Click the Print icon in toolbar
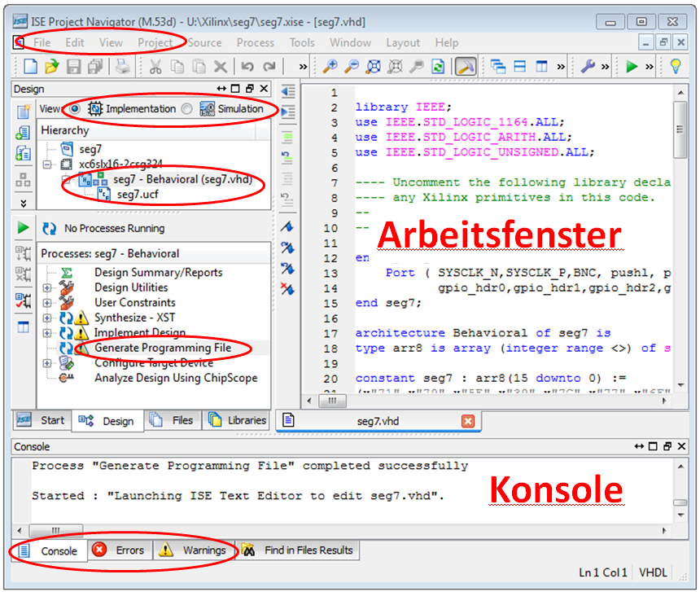This screenshot has height=592, width=700. pyautogui.click(x=122, y=67)
